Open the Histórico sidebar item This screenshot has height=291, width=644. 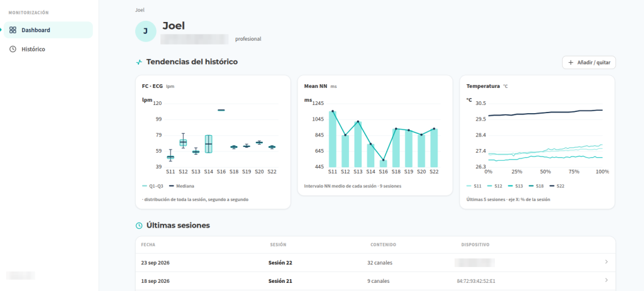[48, 49]
